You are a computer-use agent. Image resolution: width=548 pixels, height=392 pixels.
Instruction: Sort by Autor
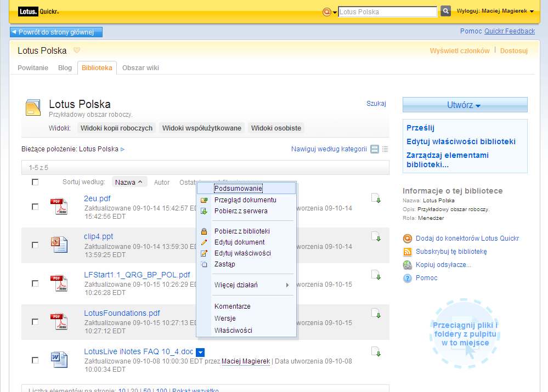pos(161,183)
